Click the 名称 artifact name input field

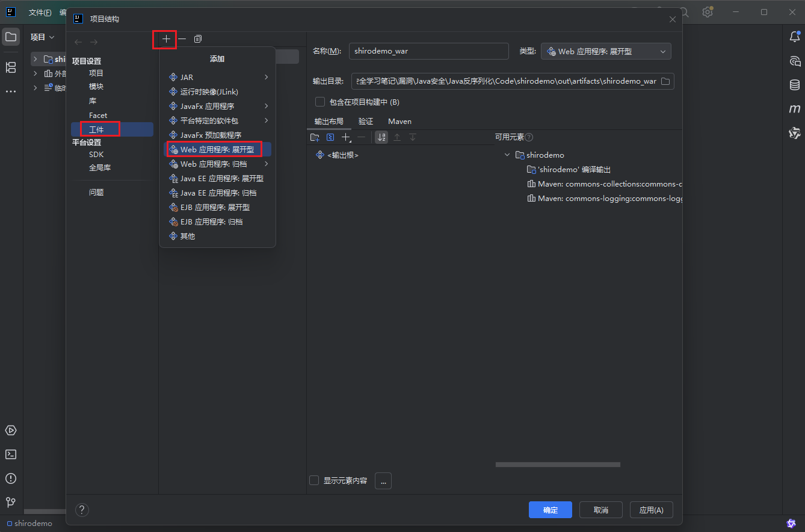pyautogui.click(x=428, y=51)
